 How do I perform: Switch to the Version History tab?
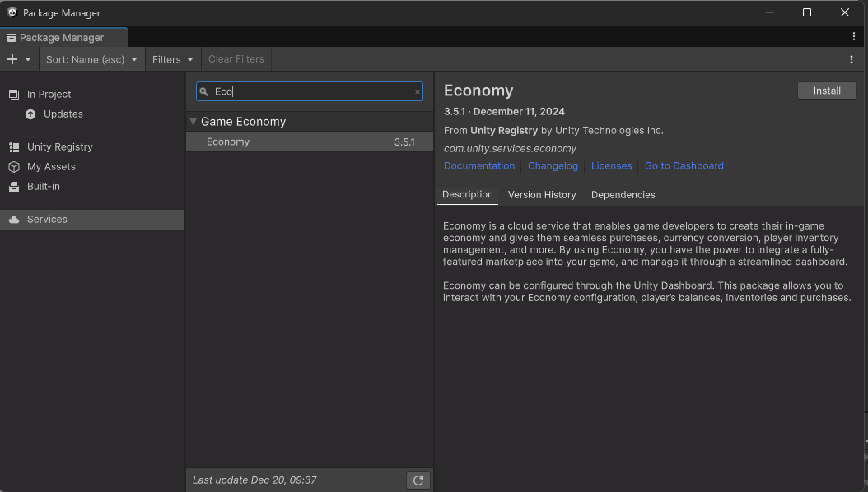(542, 195)
